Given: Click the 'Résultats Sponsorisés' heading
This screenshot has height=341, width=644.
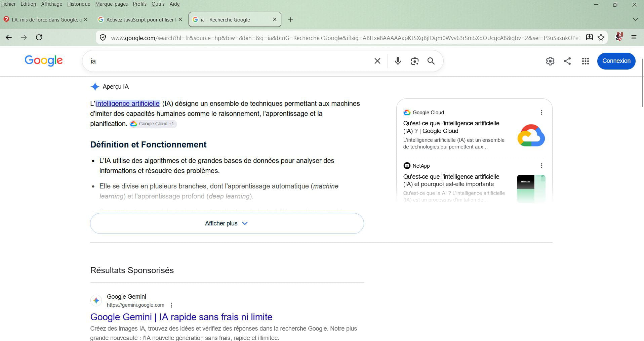Looking at the screenshot, I should point(132,270).
